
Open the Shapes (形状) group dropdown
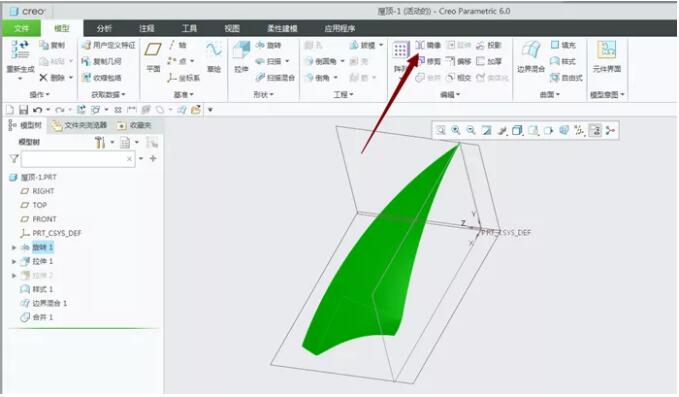(263, 94)
